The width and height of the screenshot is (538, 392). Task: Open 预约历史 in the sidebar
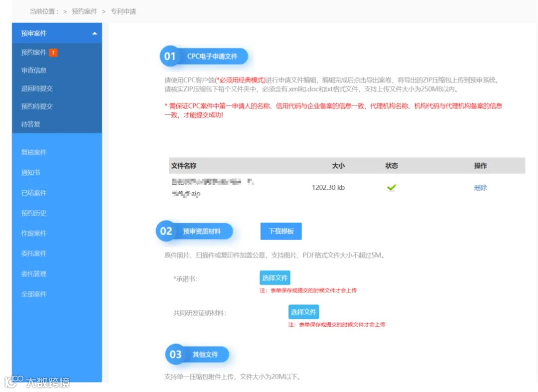coord(34,213)
